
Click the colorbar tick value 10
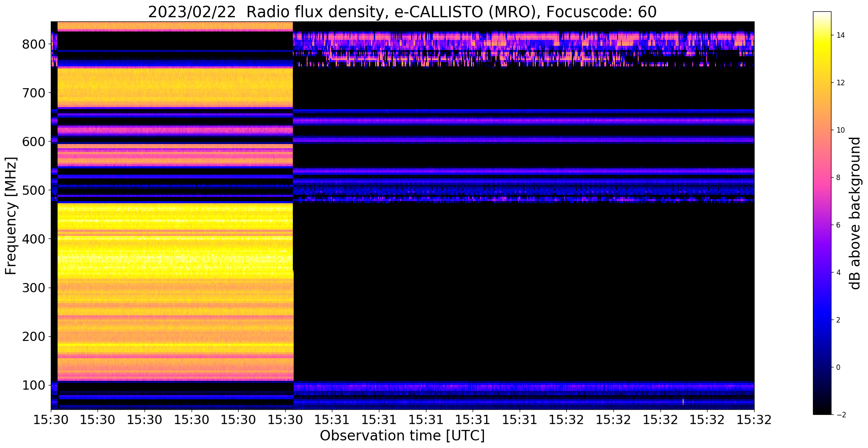coord(841,130)
